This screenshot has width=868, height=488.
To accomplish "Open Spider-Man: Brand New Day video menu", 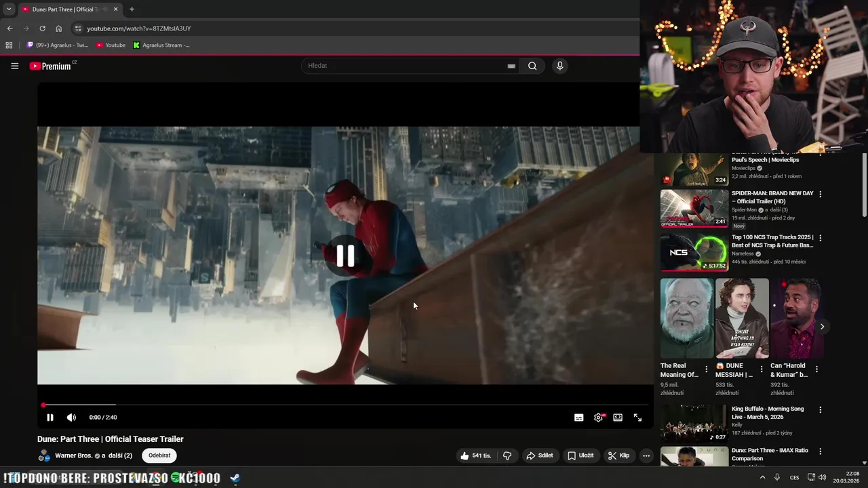I will click(821, 195).
